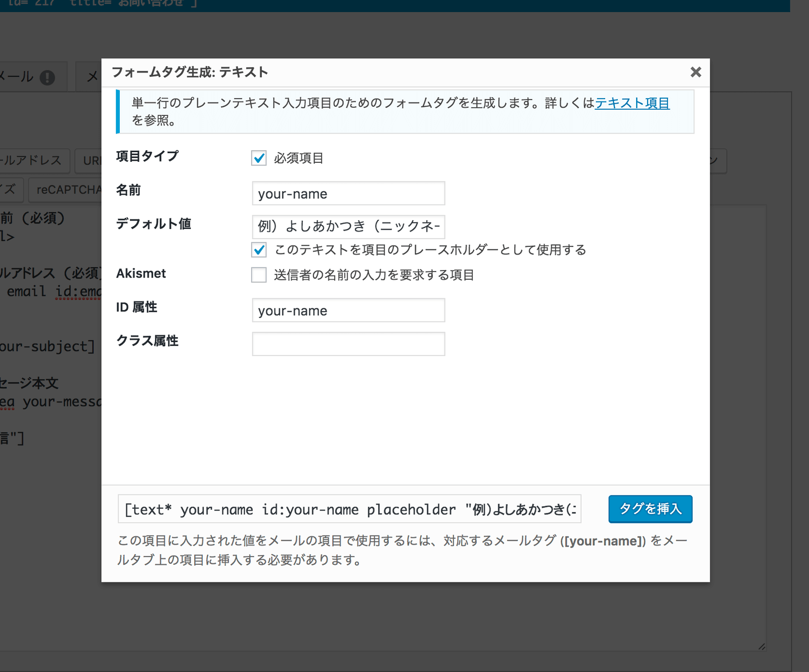809x672 pixels.
Task: Open the tab right of メール
Action: point(91,76)
